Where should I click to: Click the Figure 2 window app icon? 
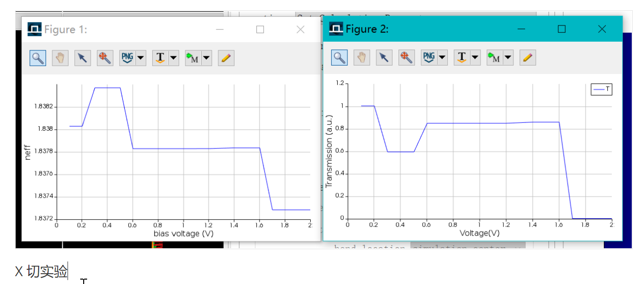click(x=336, y=29)
